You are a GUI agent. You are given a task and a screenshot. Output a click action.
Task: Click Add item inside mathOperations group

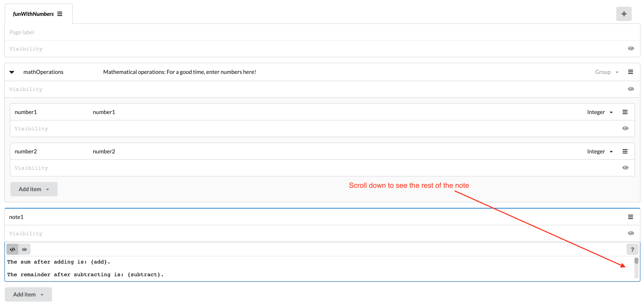click(x=34, y=189)
